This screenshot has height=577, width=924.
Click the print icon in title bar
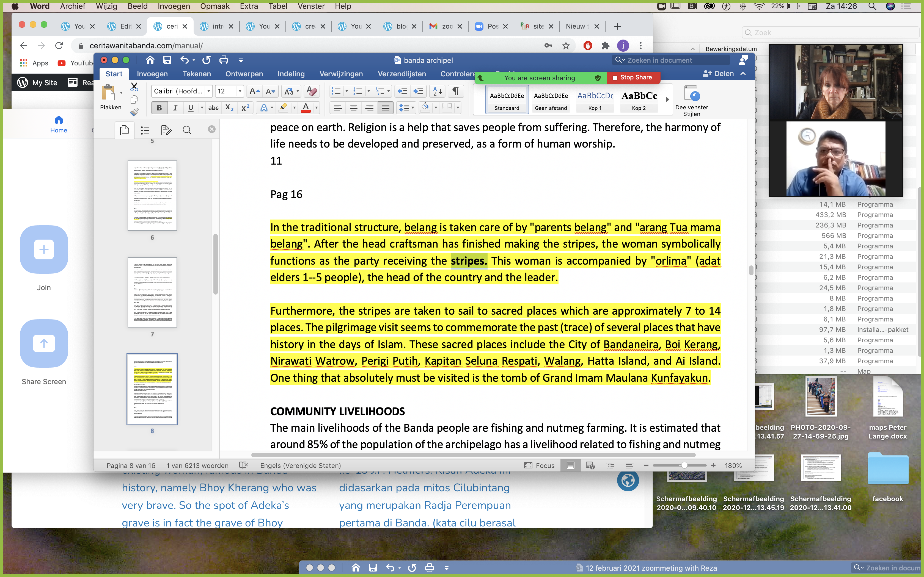224,60
